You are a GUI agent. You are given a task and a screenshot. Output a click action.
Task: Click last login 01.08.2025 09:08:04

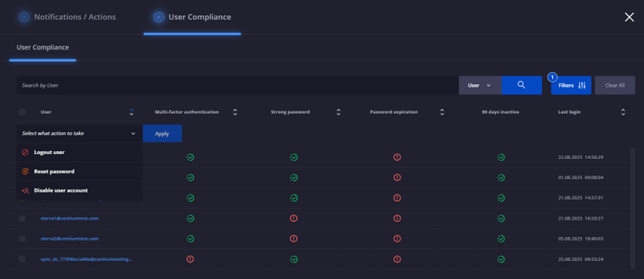tap(580, 178)
